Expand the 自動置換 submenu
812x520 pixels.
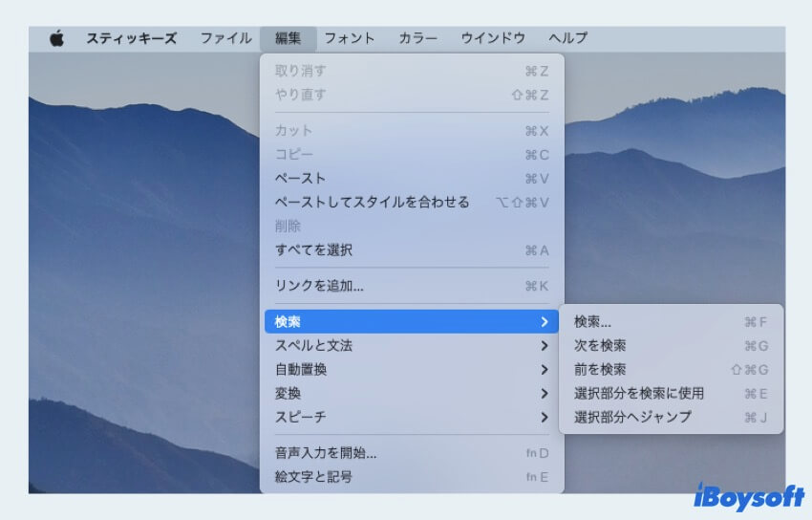pyautogui.click(x=300, y=370)
